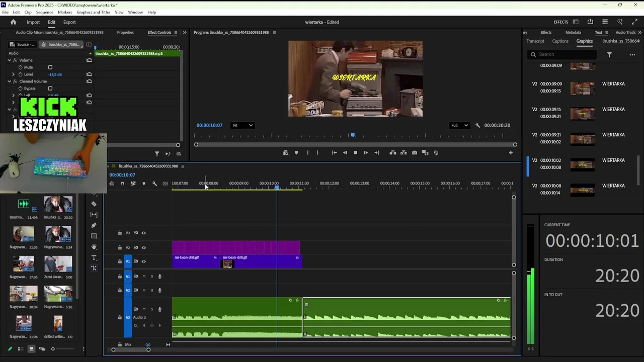The image size is (644, 362).
Task: Click the Extract button in Program monitor
Action: pos(404,153)
